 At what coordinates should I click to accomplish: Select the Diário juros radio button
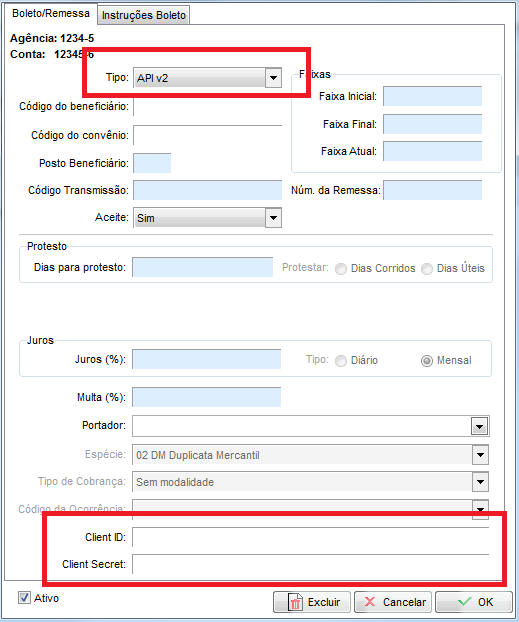click(x=341, y=361)
